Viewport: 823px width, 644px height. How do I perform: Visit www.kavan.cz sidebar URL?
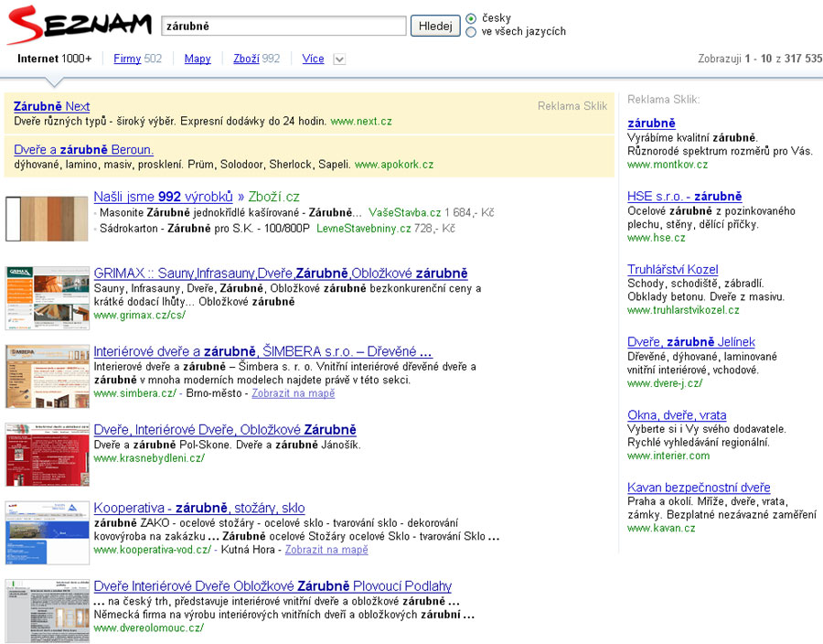click(x=661, y=528)
